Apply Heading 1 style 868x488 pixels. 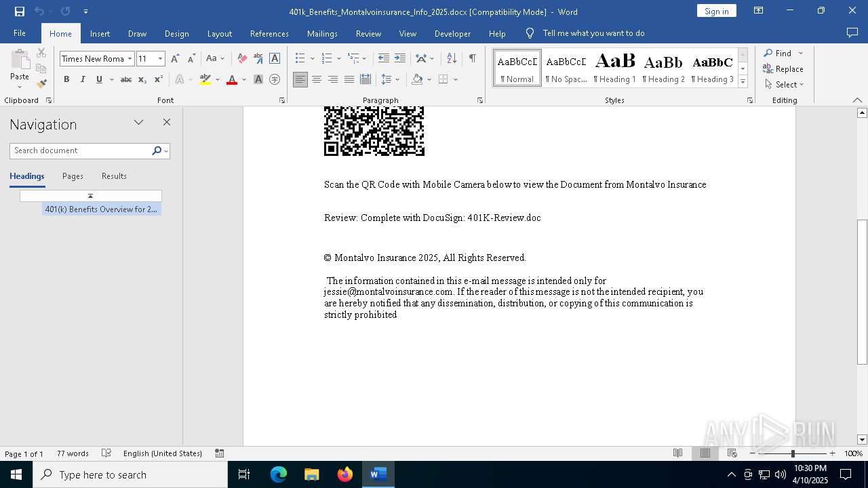pos(615,68)
